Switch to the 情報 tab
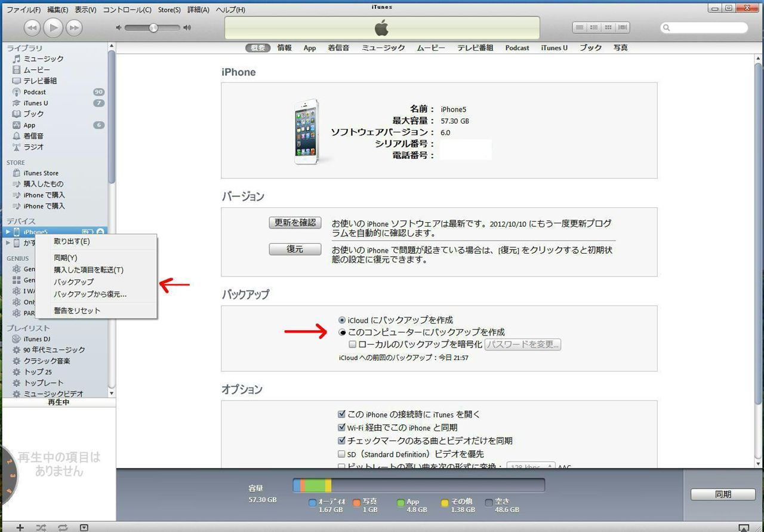 [284, 48]
